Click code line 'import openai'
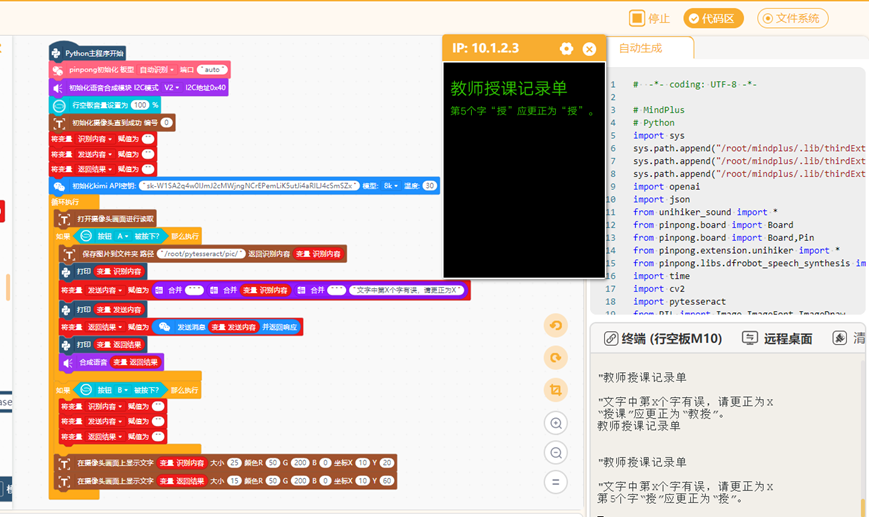Screen dimensions: 869x517 [x=666, y=187]
